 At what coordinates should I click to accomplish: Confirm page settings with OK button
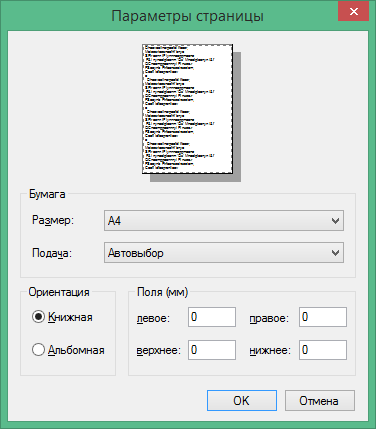point(242,400)
